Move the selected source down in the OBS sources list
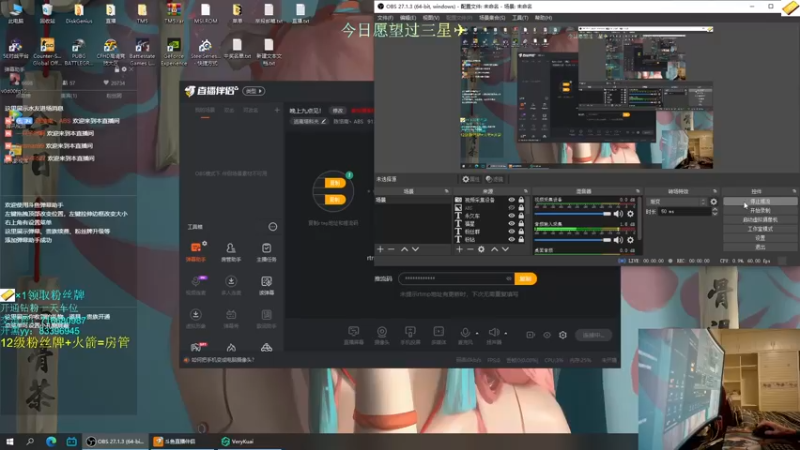The height and width of the screenshot is (450, 800). click(x=505, y=249)
